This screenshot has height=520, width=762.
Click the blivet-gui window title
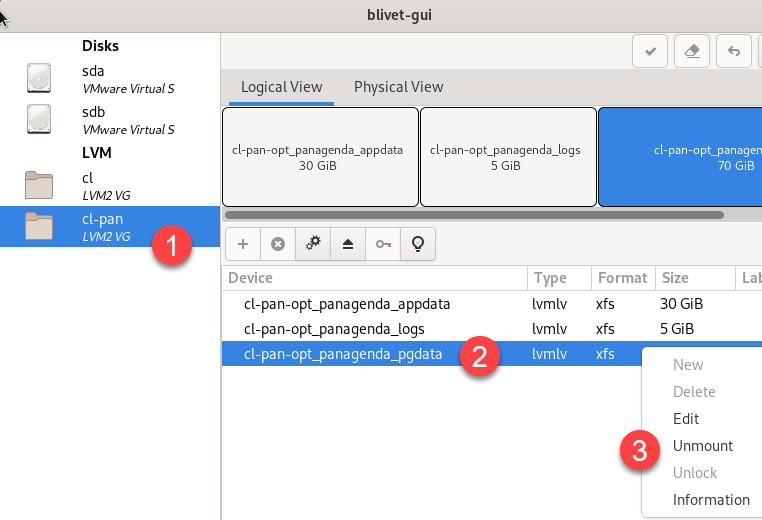[399, 15]
